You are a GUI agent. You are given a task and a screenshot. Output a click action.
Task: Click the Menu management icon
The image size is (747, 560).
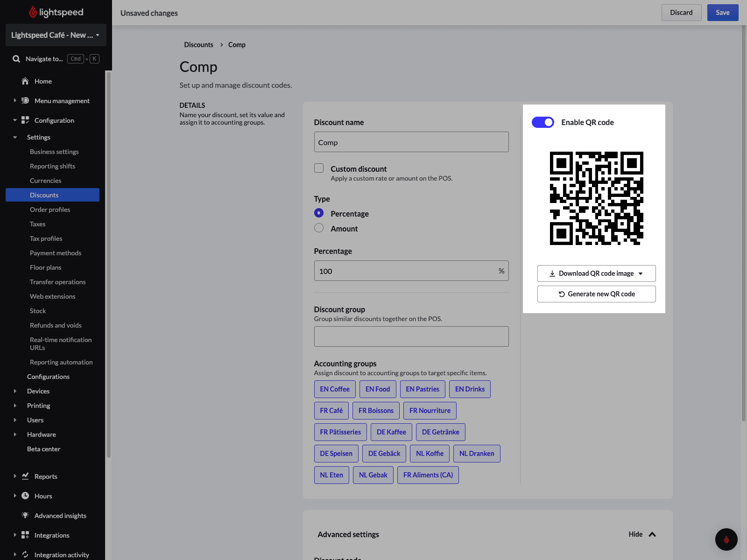coord(25,101)
